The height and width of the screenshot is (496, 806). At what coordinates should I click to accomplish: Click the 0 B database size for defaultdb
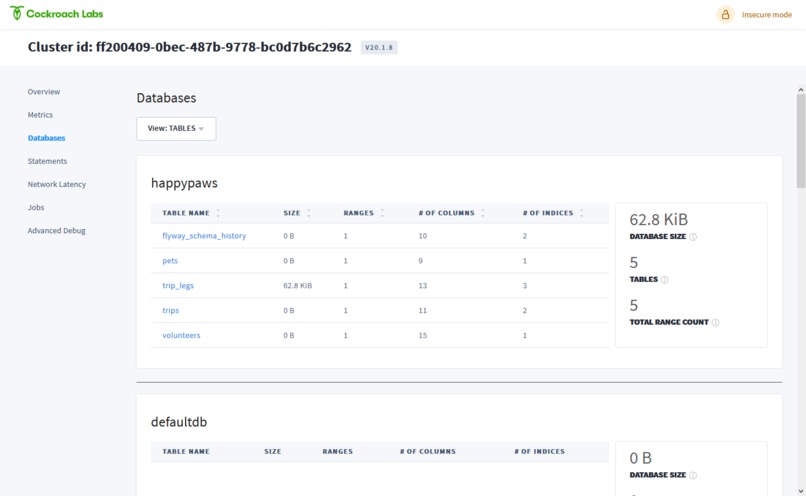coord(640,458)
